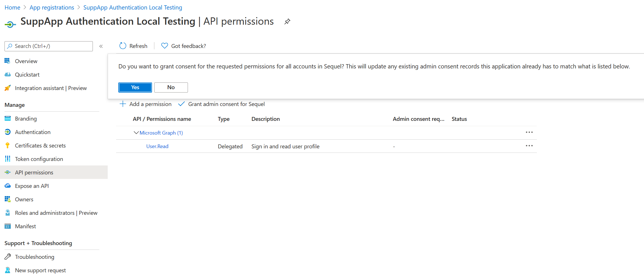The width and height of the screenshot is (644, 279).
Task: Open more options for User.Read row
Action: (x=529, y=146)
